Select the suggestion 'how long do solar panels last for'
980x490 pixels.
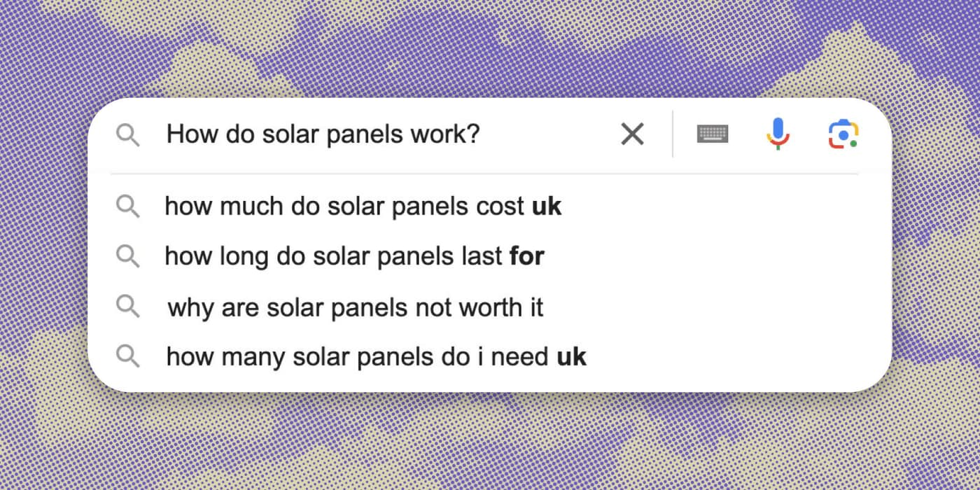coord(353,256)
